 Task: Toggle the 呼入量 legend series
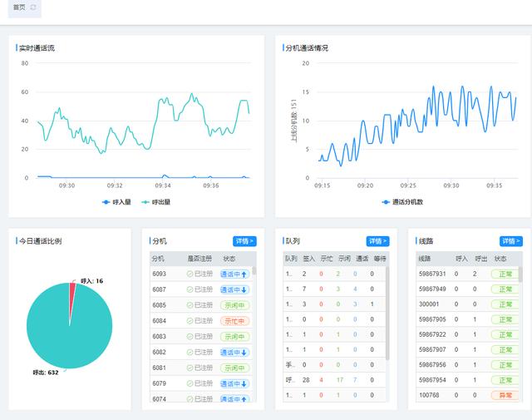coord(116,202)
